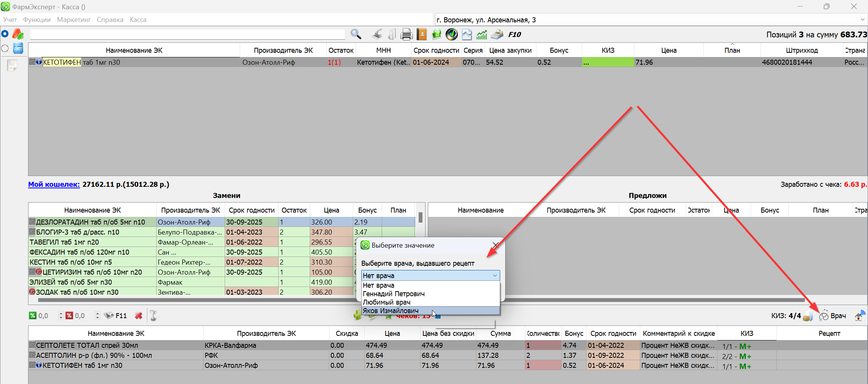The height and width of the screenshot is (384, 868).
Task: Click the cash register icon
Action: tap(497, 35)
